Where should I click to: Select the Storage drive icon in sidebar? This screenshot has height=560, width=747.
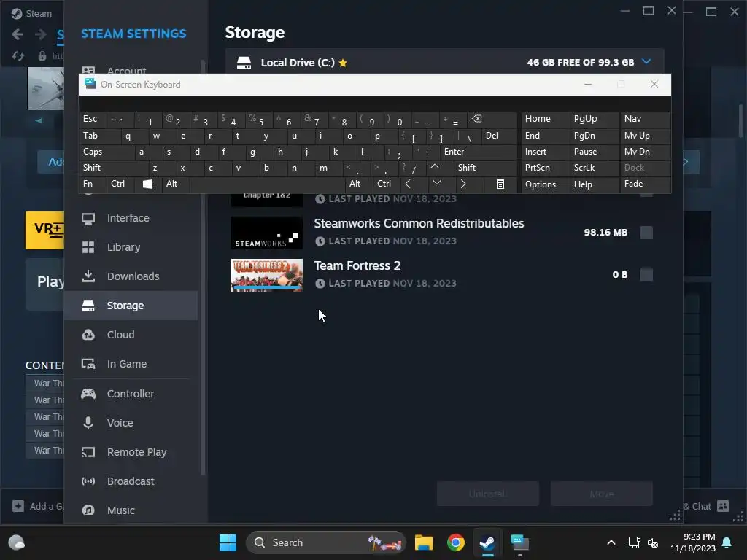[x=88, y=306]
